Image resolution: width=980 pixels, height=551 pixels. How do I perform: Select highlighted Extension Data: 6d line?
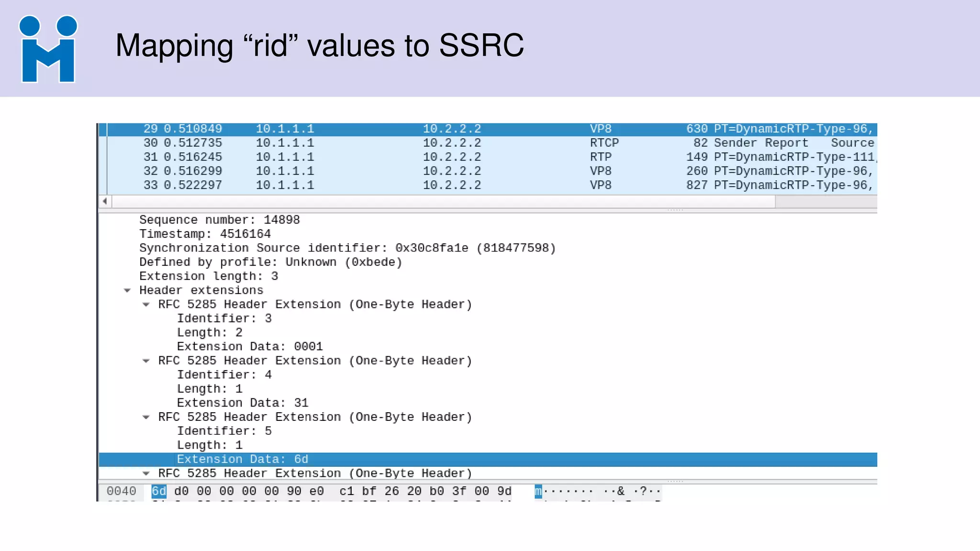[x=488, y=460]
